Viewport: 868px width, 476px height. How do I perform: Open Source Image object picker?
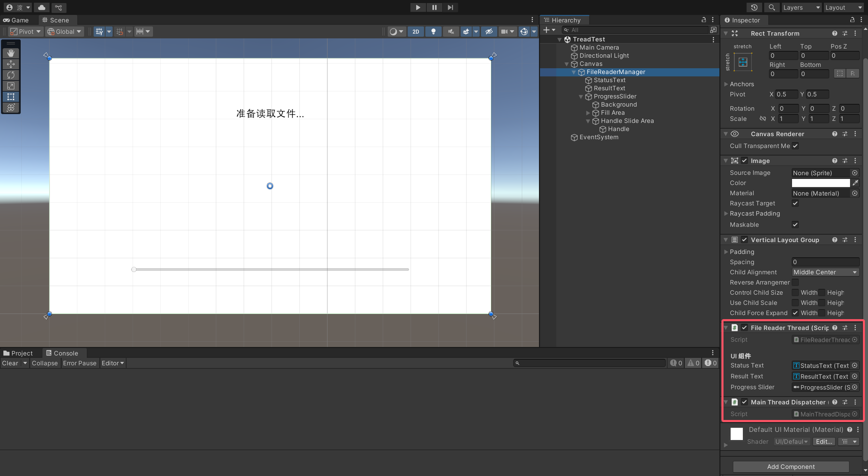coord(855,173)
